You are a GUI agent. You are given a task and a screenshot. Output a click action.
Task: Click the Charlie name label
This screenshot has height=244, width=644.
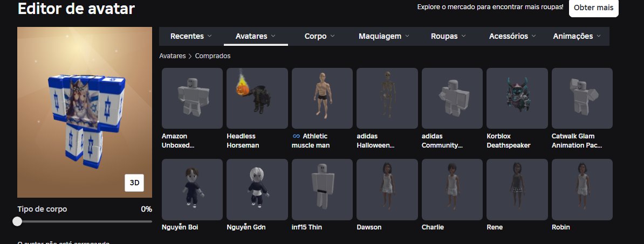coord(433,227)
